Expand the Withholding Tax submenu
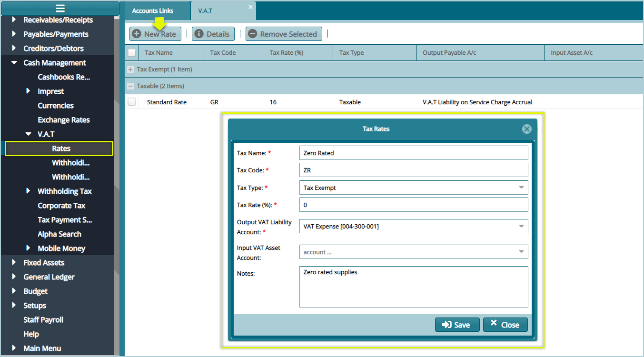The height and width of the screenshot is (357, 644). pyautogui.click(x=28, y=191)
